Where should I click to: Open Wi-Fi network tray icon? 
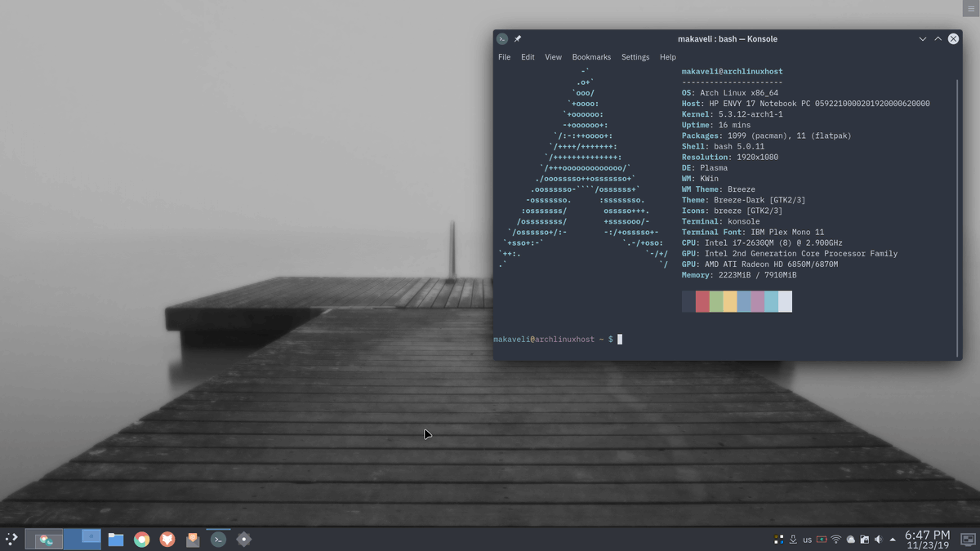(835, 540)
